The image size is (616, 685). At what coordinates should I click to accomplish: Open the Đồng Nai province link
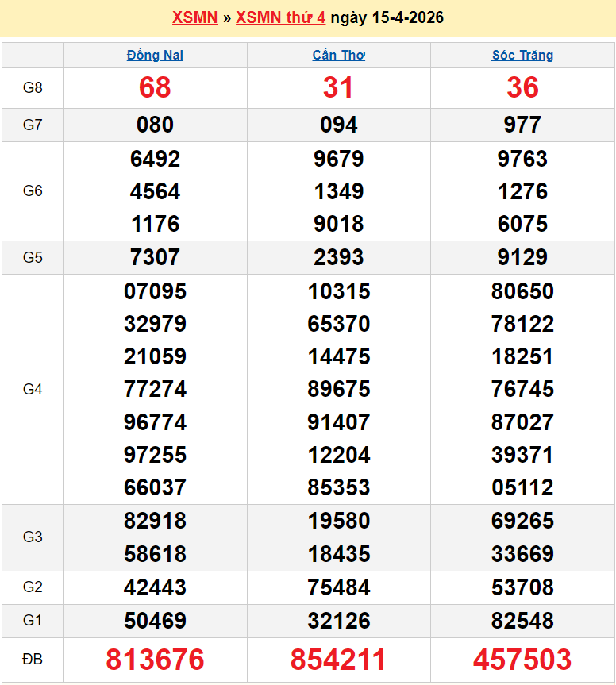click(155, 56)
